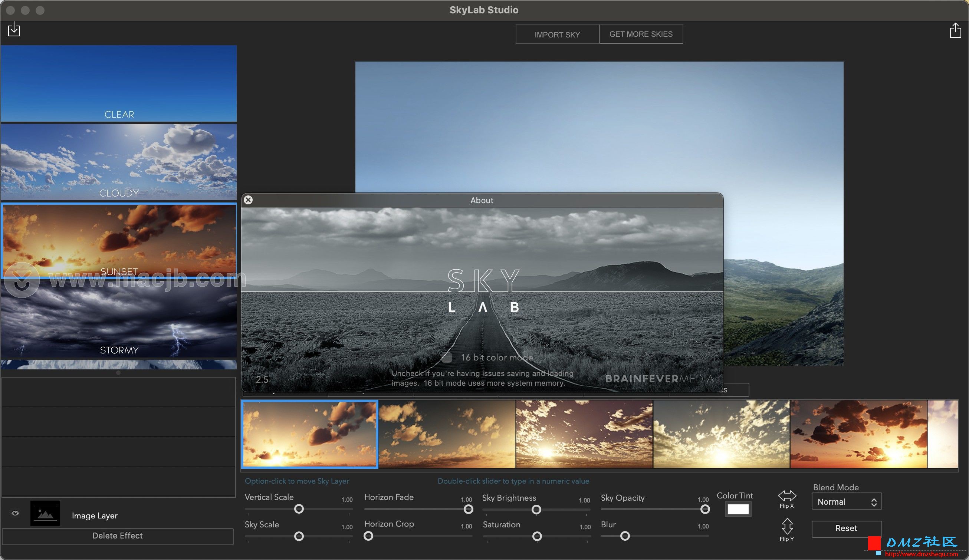
Task: Open the Color Tint white swatch
Action: 738,509
